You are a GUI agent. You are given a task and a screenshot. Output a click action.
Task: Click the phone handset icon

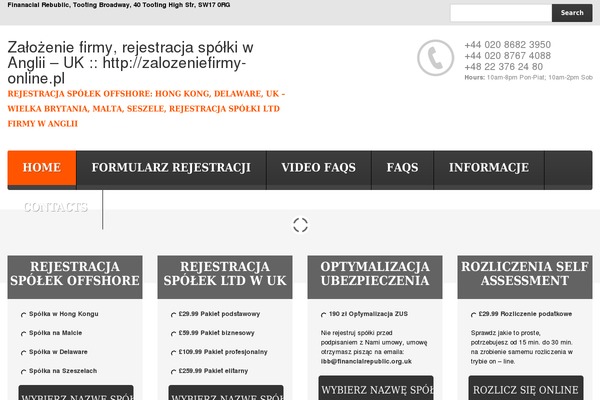click(435, 58)
